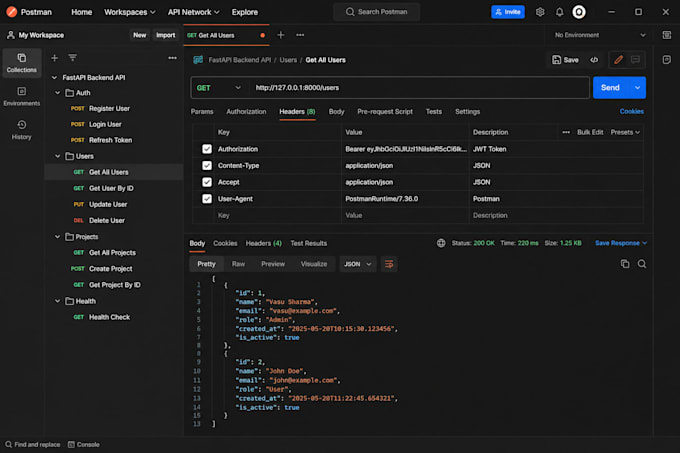Open the Workspaces menu
The image size is (680, 453).
pyautogui.click(x=129, y=12)
